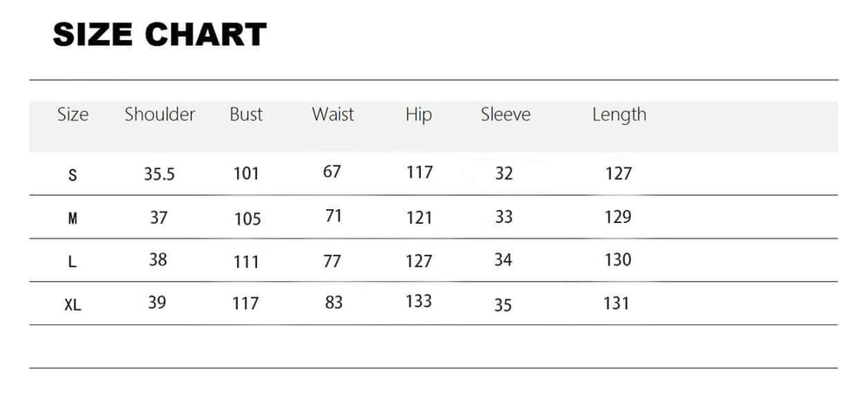Select hip value 133 for size XL
The height and width of the screenshot is (406, 868).
pyautogui.click(x=419, y=302)
